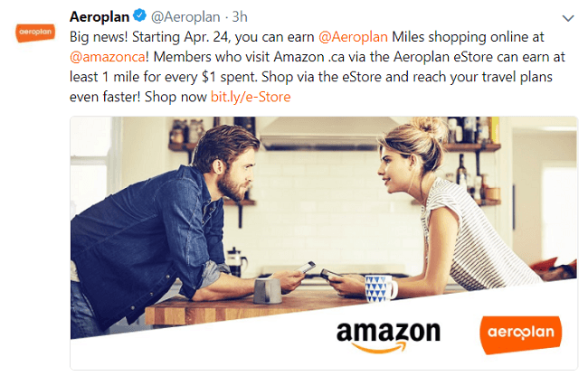This screenshot has width=588, height=376.
Task: Visit the bit.ly/e-Store link
Action: 251,97
